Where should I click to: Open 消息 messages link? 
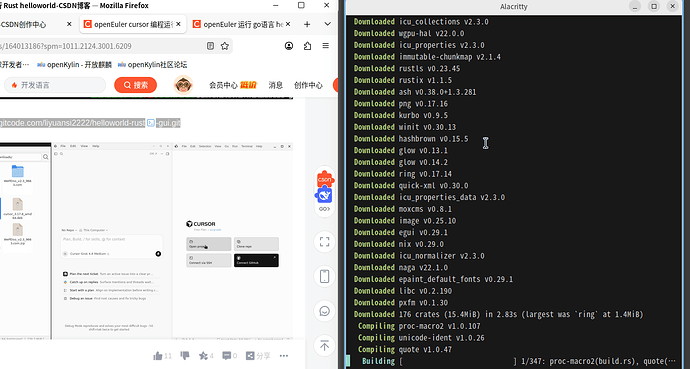(x=275, y=85)
